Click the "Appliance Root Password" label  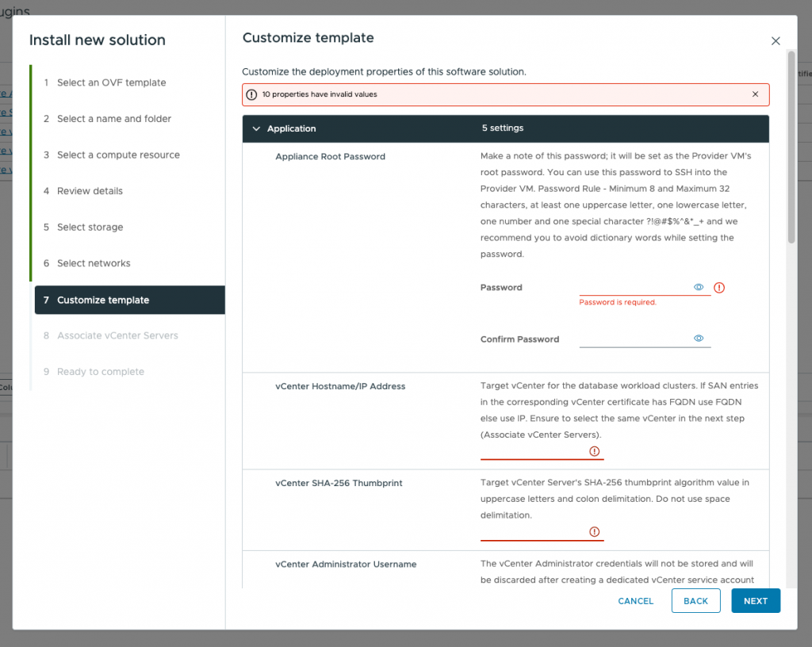pyautogui.click(x=330, y=156)
